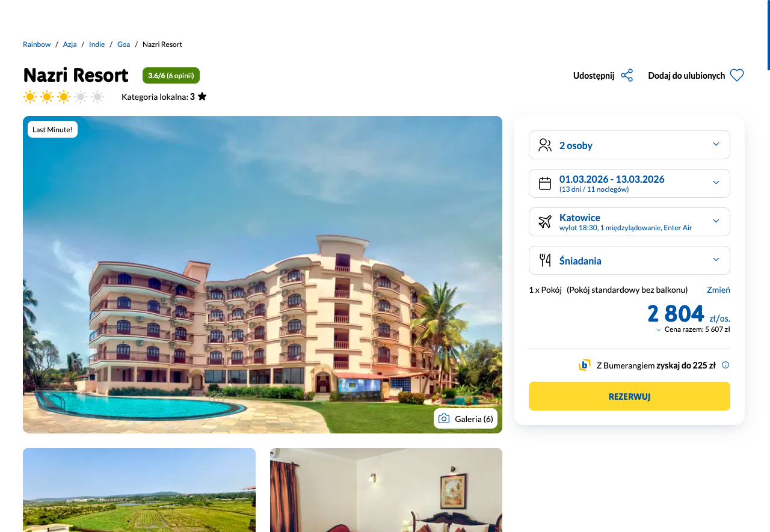Screen dimensions: 770x532
Task: Click the persons icon beside 2 osoby
Action: pyautogui.click(x=545, y=145)
